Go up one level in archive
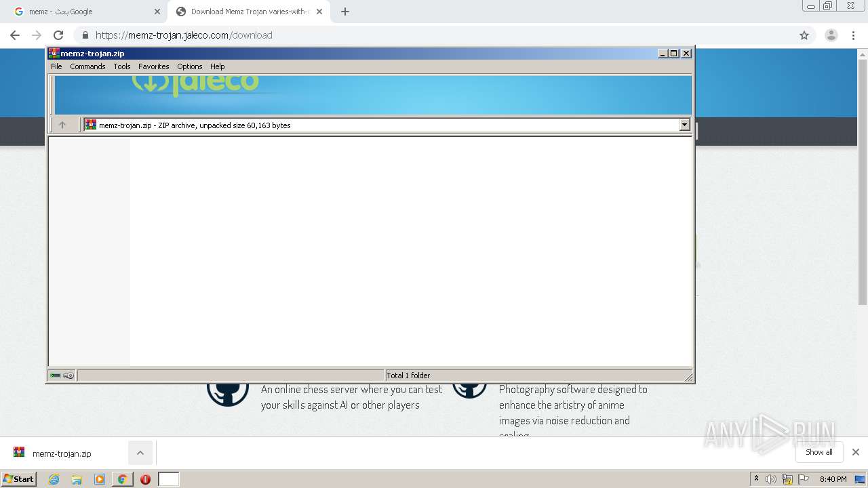This screenshot has height=488, width=868. [62, 125]
